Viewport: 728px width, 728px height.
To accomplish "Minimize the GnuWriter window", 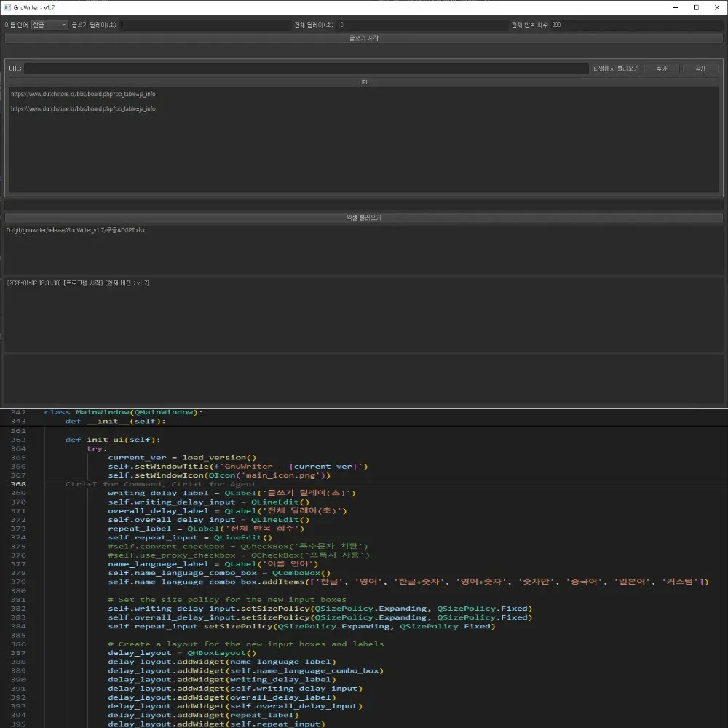I will coord(676,7).
